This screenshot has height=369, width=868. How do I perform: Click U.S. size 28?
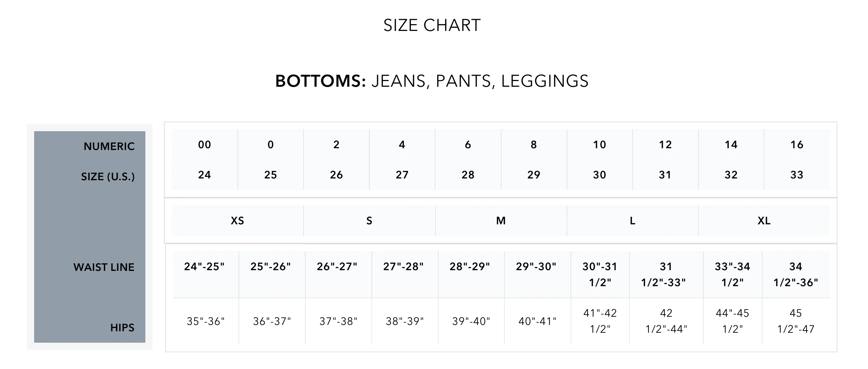(x=468, y=175)
